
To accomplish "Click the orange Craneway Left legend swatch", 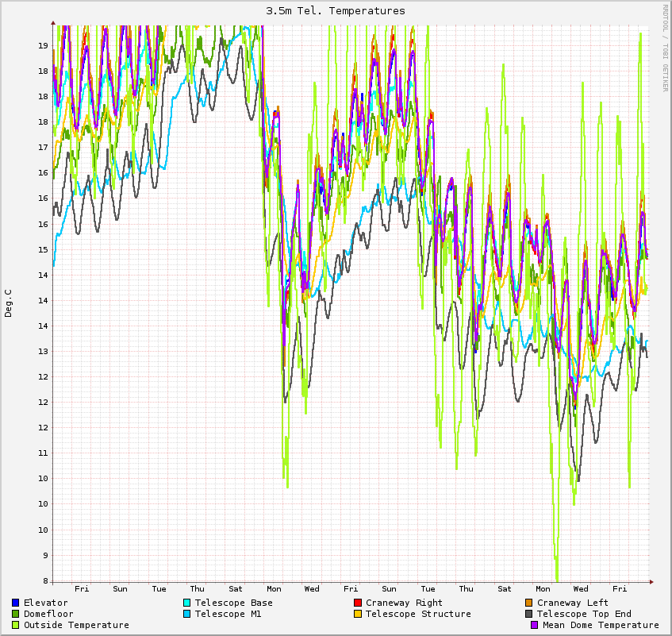I will (528, 603).
